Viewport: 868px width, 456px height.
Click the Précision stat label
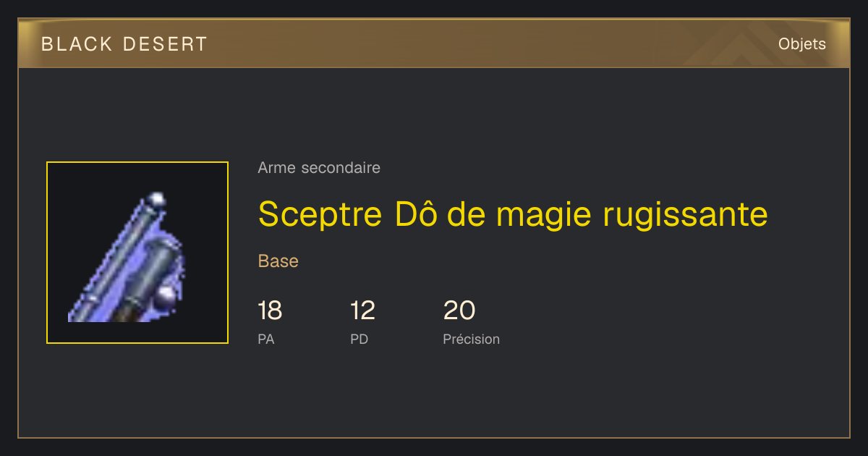(471, 339)
